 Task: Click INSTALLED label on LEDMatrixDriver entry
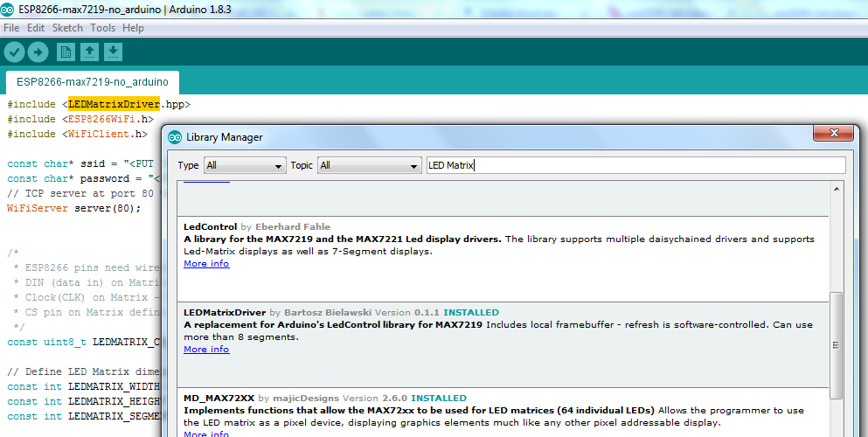pyautogui.click(x=471, y=313)
